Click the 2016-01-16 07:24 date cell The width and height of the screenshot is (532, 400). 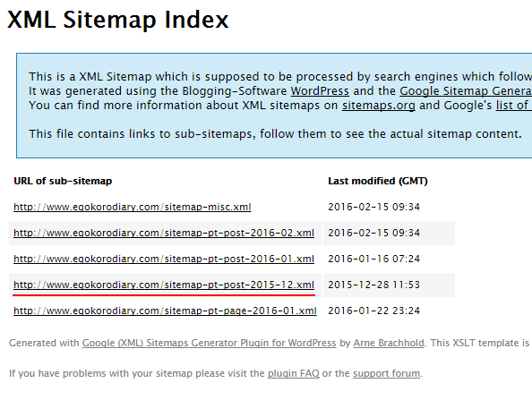pos(373,259)
